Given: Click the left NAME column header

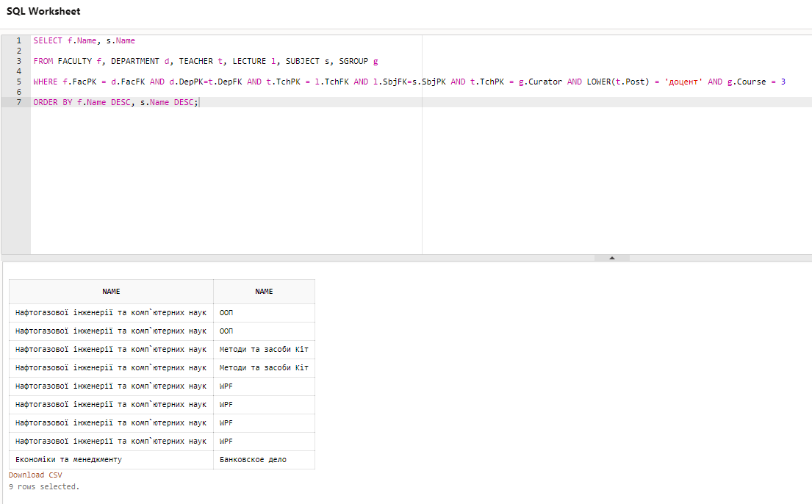Looking at the screenshot, I should click(111, 292).
